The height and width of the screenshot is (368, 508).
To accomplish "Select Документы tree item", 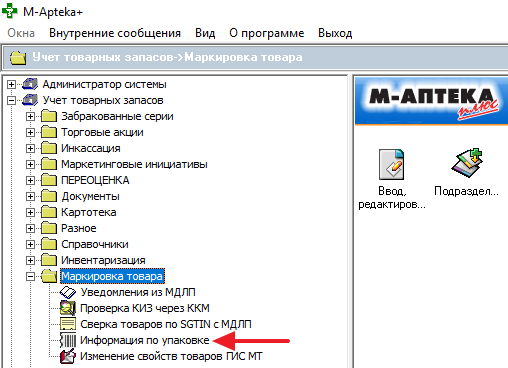I will click(x=90, y=196).
